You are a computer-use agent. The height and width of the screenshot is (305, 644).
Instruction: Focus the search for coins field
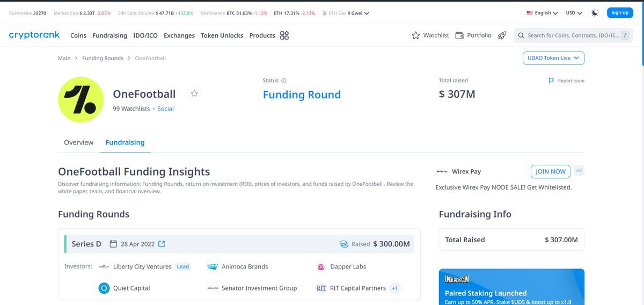tap(573, 35)
